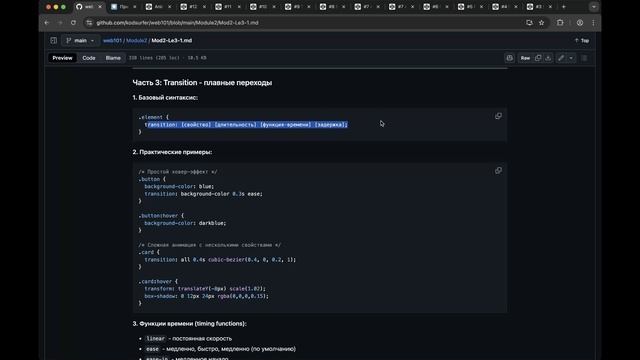
Task: Open the main branch selector dropdown
Action: pyautogui.click(x=80, y=40)
